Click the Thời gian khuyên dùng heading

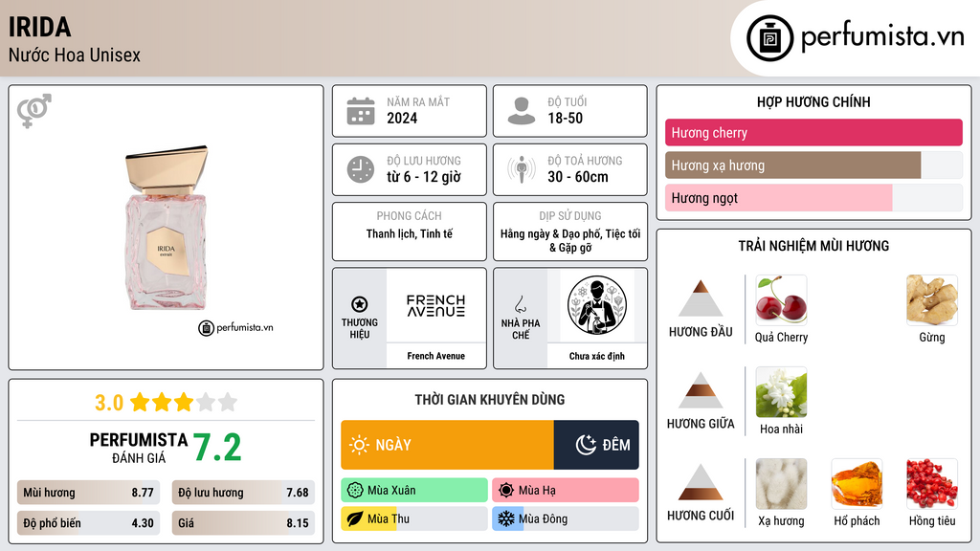490,399
